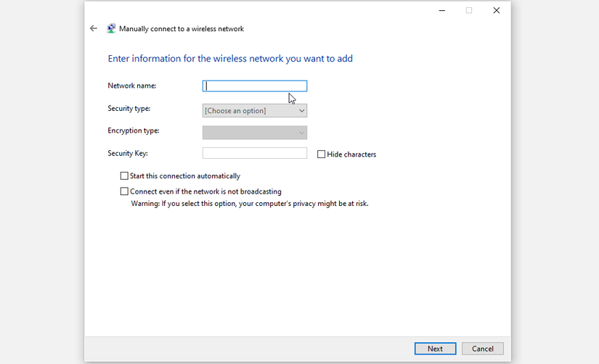Minimize the wireless network wizard window
Image resolution: width=599 pixels, height=364 pixels.
pos(442,11)
